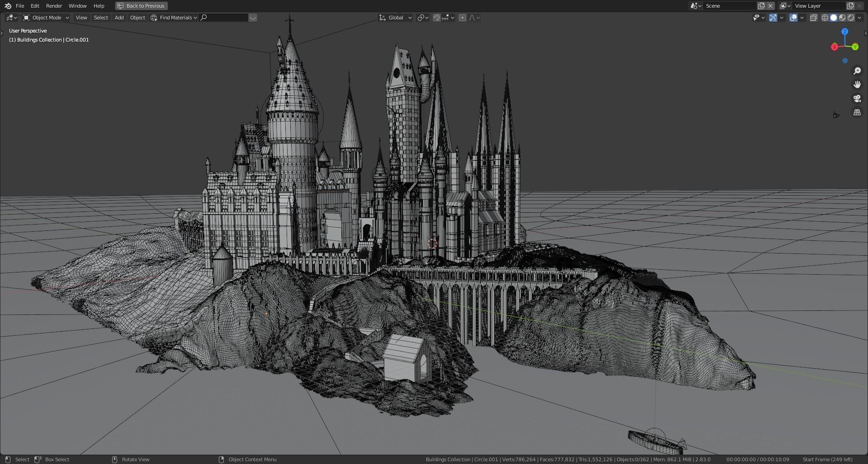Click the green Y axis gizmo handle
The image size is (868, 464).
(855, 47)
